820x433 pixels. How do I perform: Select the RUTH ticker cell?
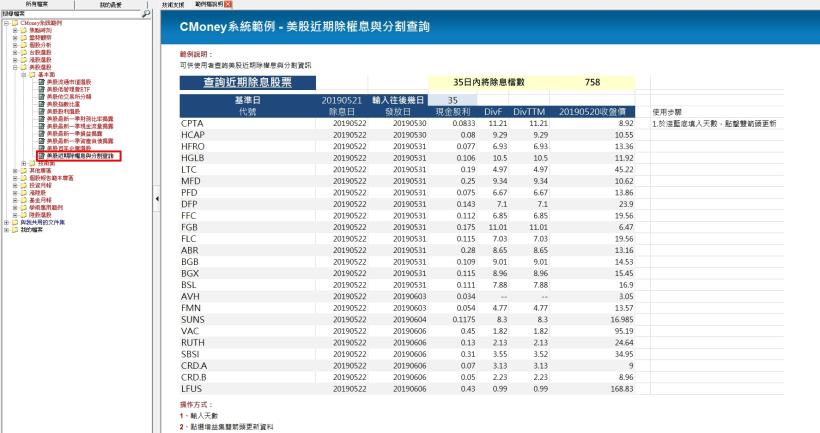247,343
